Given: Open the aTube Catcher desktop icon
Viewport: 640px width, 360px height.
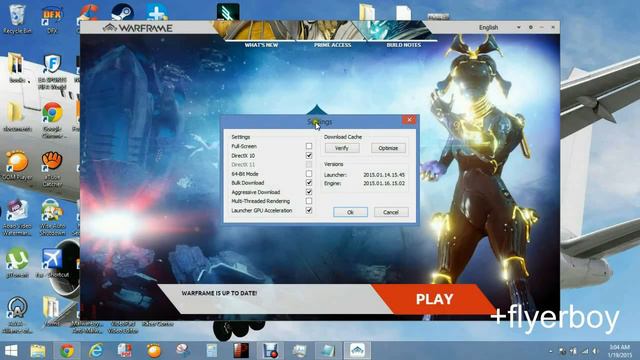Looking at the screenshot, I should pos(52,168).
